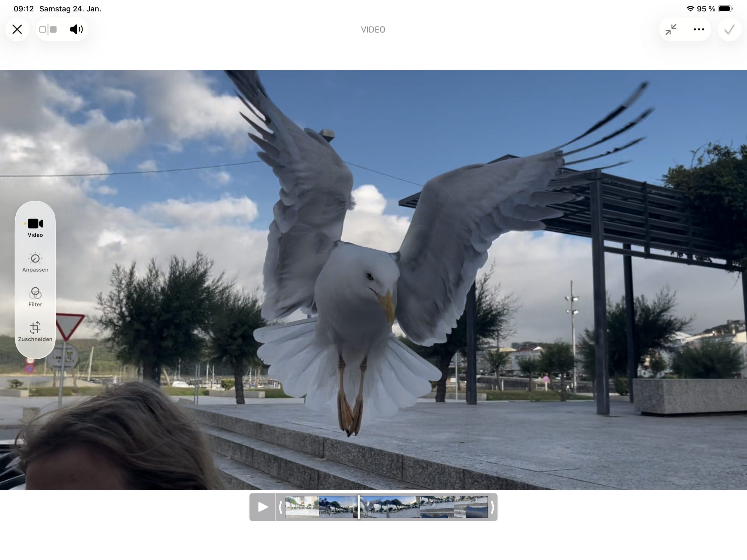
Task: Click the right trim handle
Action: (x=492, y=507)
